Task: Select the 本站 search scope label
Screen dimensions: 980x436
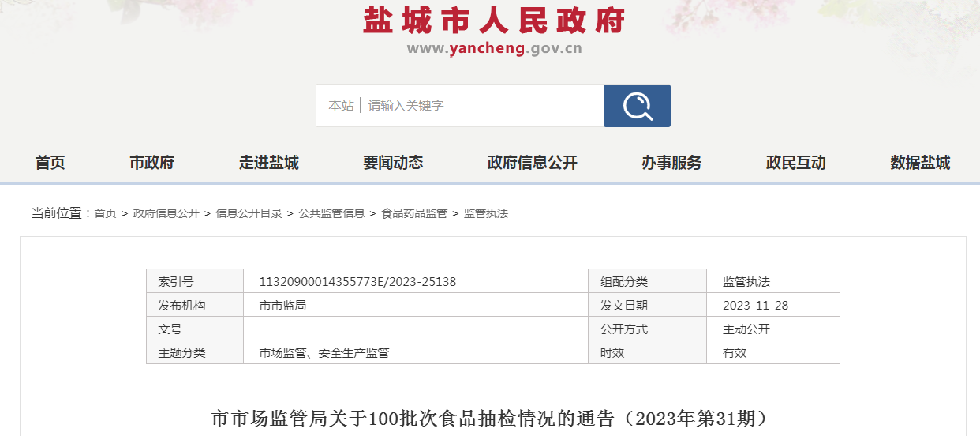Action: pos(341,106)
